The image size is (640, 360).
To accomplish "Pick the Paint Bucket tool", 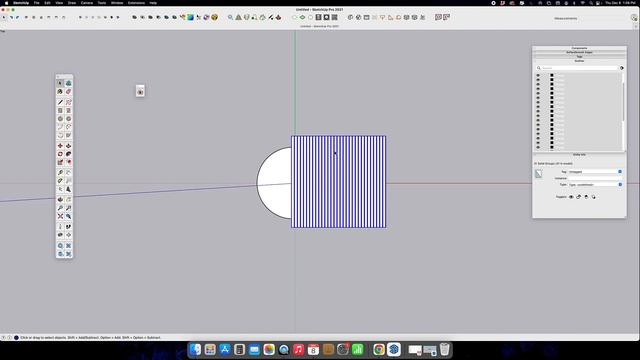I will tap(60, 92).
